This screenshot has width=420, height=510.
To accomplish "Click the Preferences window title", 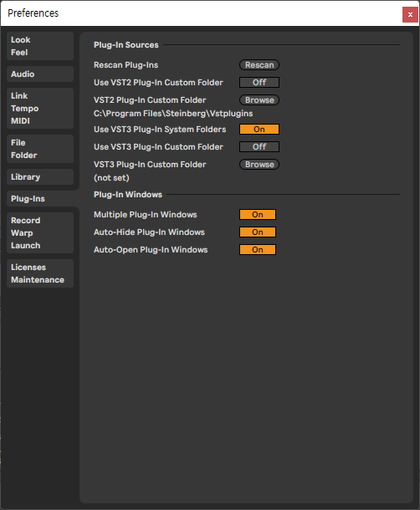I will click(33, 13).
